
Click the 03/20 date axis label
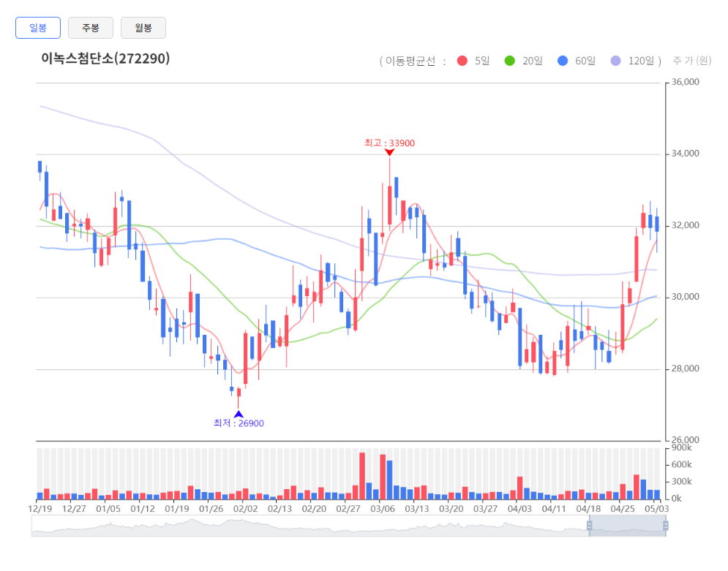[x=451, y=508]
